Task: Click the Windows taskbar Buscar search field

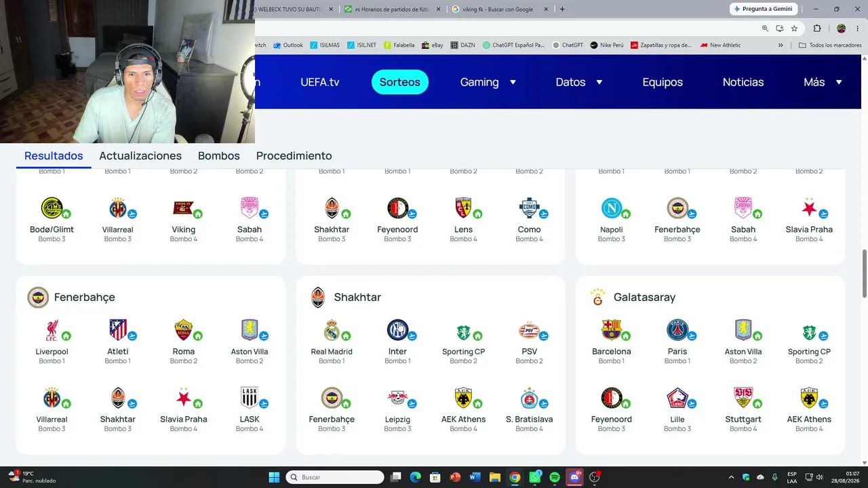Action: point(335,477)
